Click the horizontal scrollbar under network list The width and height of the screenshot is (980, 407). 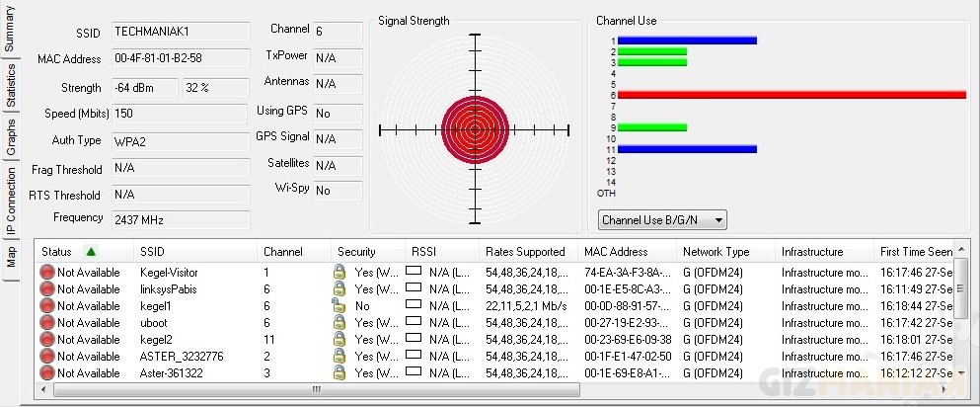(x=178, y=390)
